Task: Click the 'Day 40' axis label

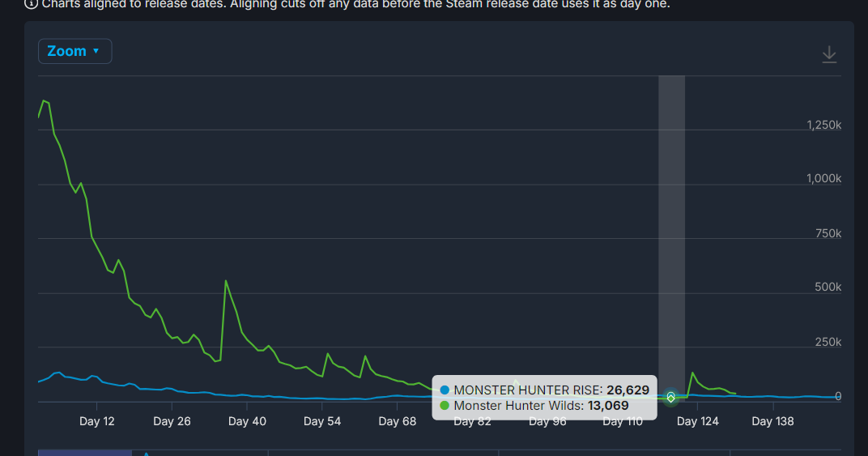Action: point(247,421)
